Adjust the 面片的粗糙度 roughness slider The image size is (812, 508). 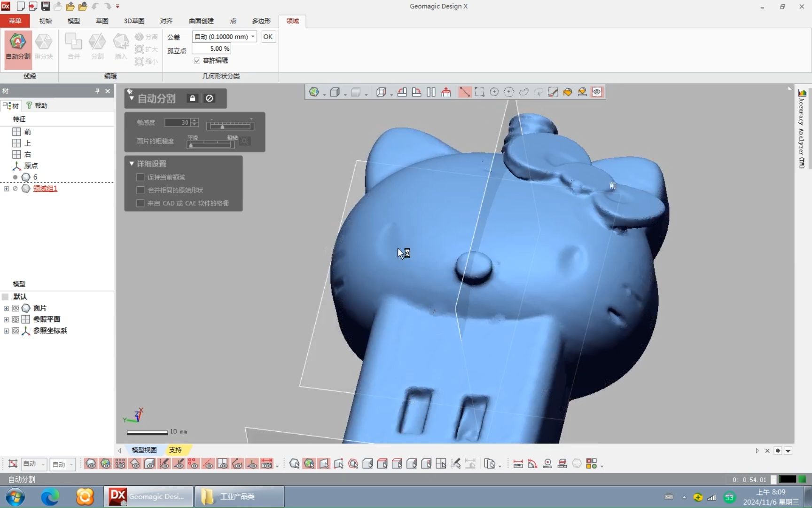click(210, 144)
